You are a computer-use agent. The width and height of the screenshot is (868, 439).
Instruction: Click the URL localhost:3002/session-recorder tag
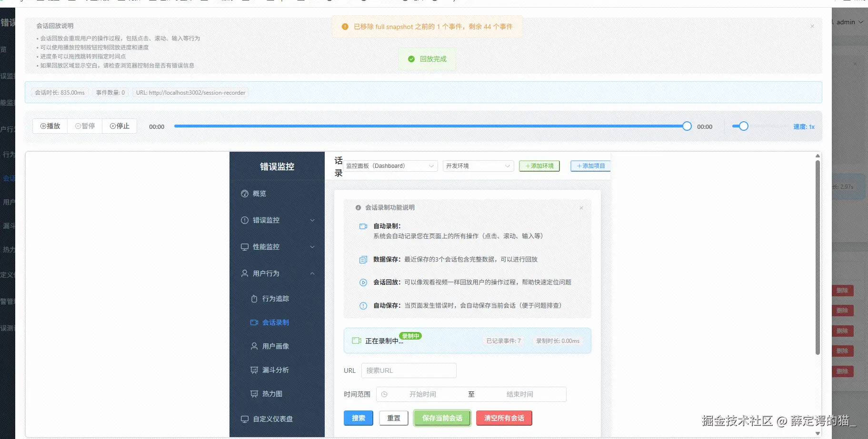[x=190, y=93]
